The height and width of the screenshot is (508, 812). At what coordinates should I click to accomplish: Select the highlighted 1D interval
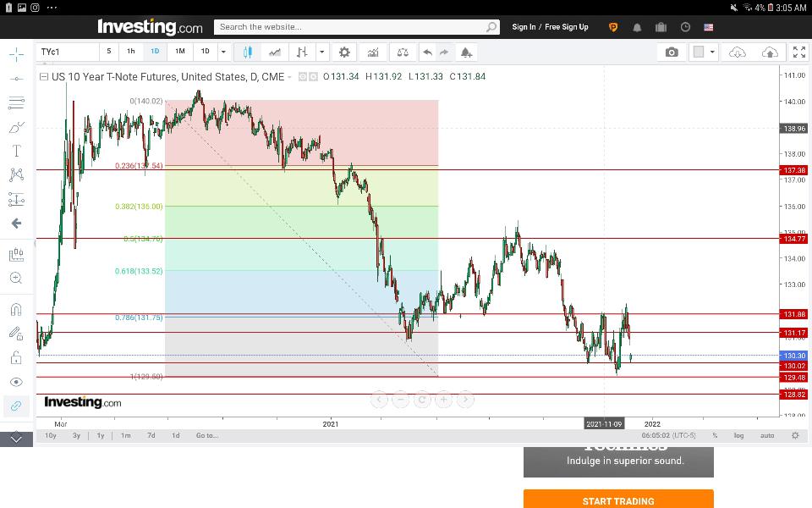click(155, 52)
